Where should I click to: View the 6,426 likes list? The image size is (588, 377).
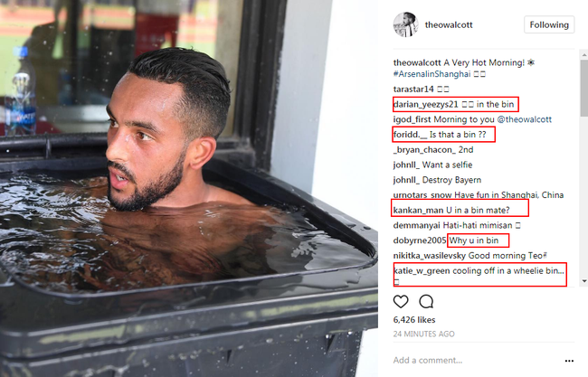point(414,320)
